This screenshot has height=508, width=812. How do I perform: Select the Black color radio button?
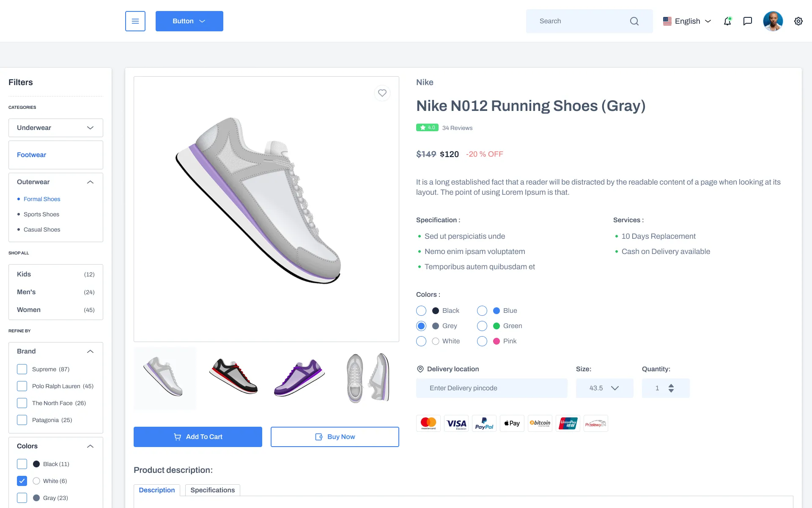[421, 311]
